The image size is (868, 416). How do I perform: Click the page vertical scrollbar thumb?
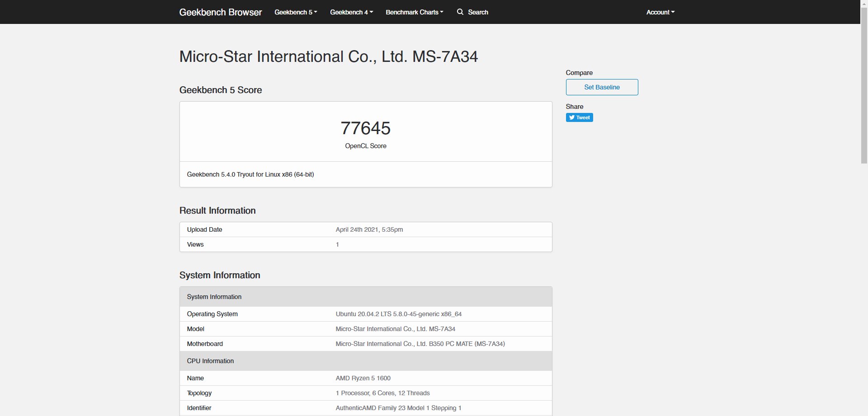click(864, 81)
